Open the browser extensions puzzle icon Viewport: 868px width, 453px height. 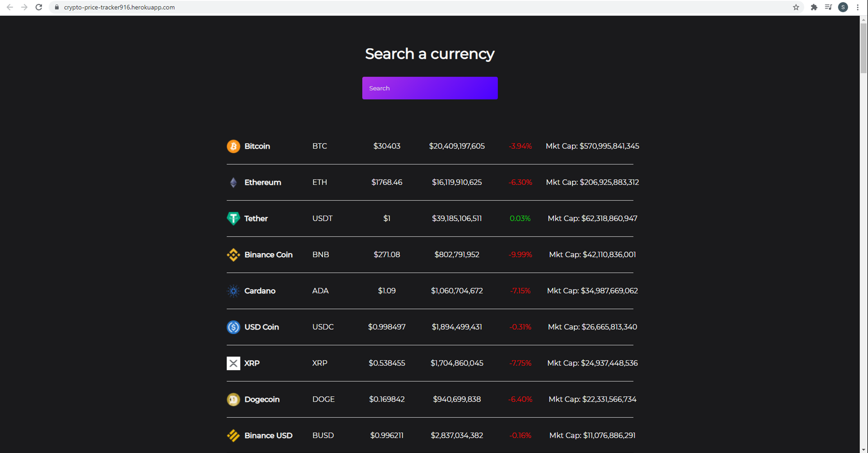click(x=814, y=7)
